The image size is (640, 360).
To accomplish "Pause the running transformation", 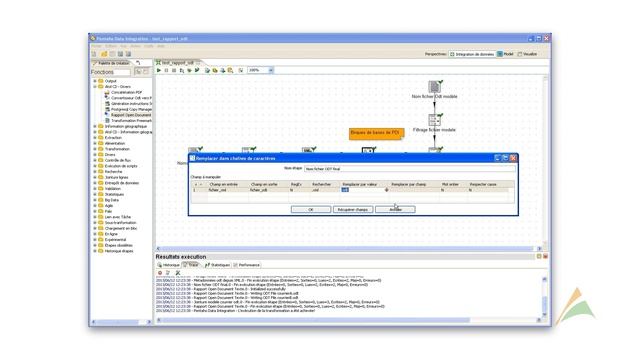I will pos(166,70).
